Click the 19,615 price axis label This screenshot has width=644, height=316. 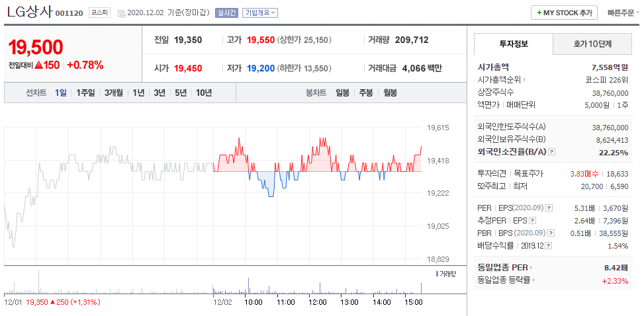pyautogui.click(x=437, y=128)
